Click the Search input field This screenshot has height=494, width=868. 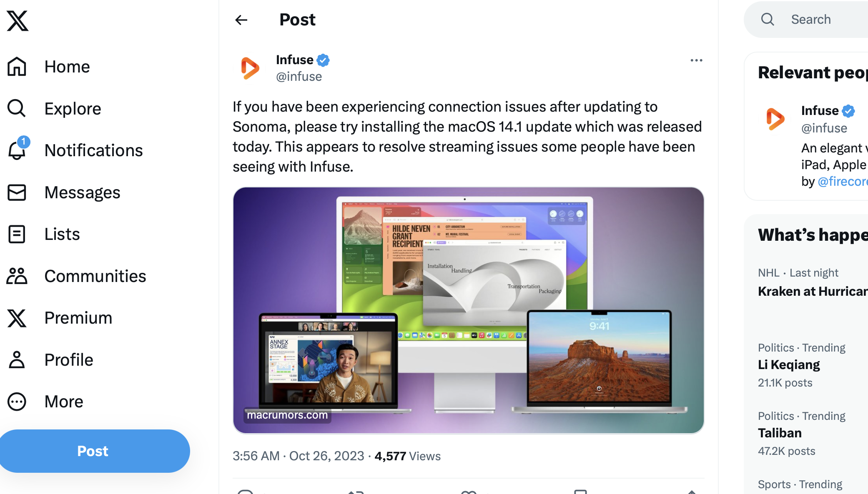pos(825,20)
